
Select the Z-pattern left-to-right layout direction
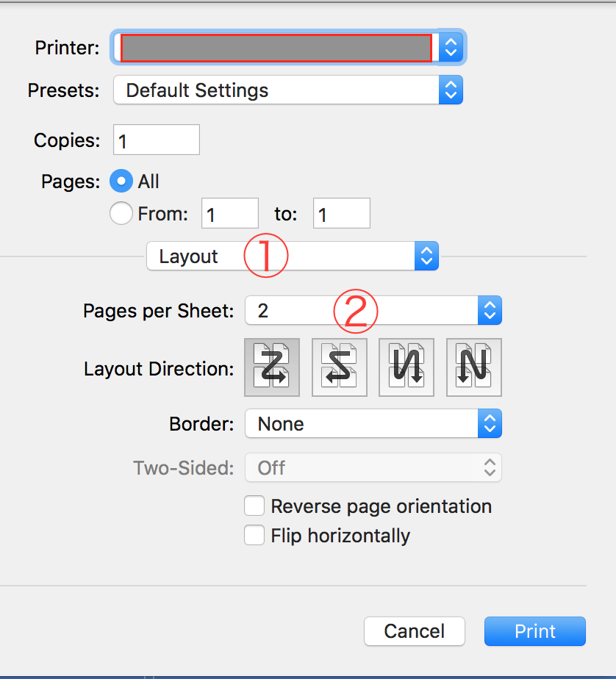[271, 367]
